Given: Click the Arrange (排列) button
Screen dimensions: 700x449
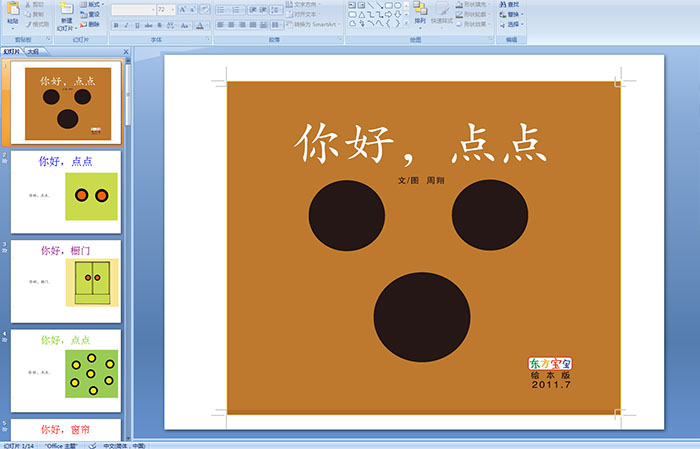Looking at the screenshot, I should 420,13.
